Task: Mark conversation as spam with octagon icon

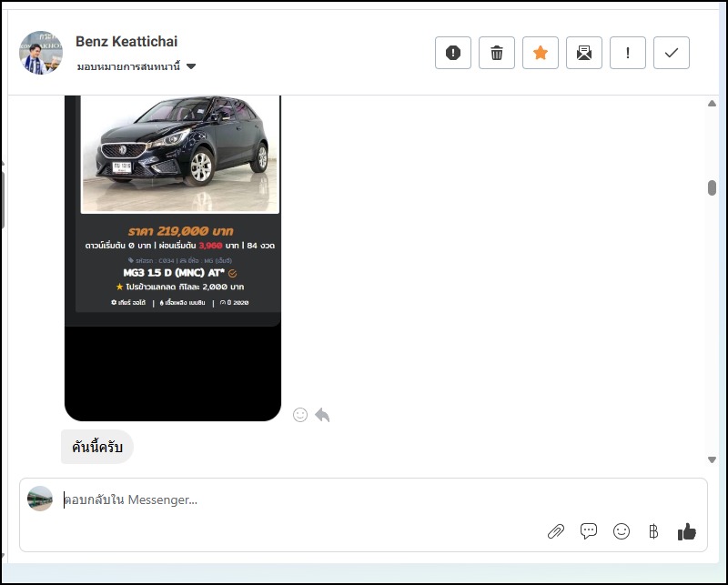Action: 453,53
